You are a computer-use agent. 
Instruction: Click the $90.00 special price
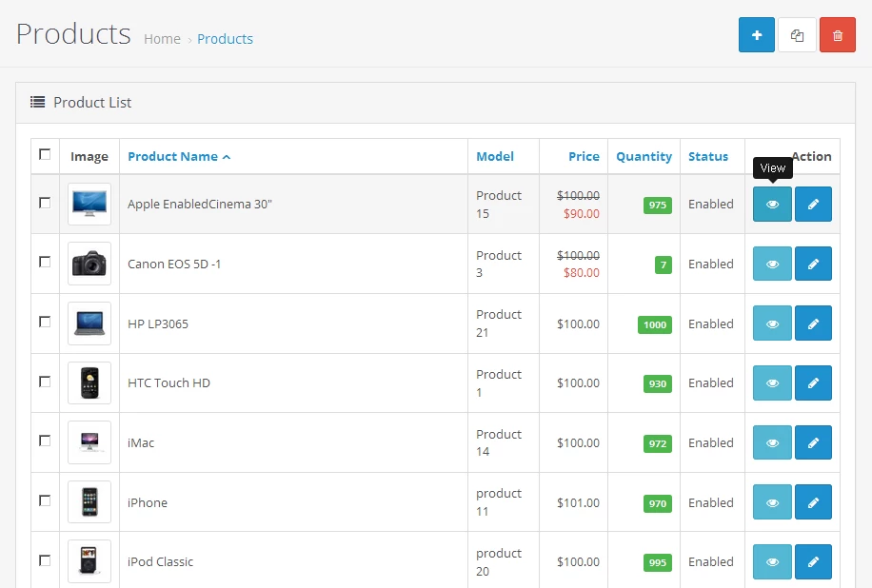[x=581, y=213]
